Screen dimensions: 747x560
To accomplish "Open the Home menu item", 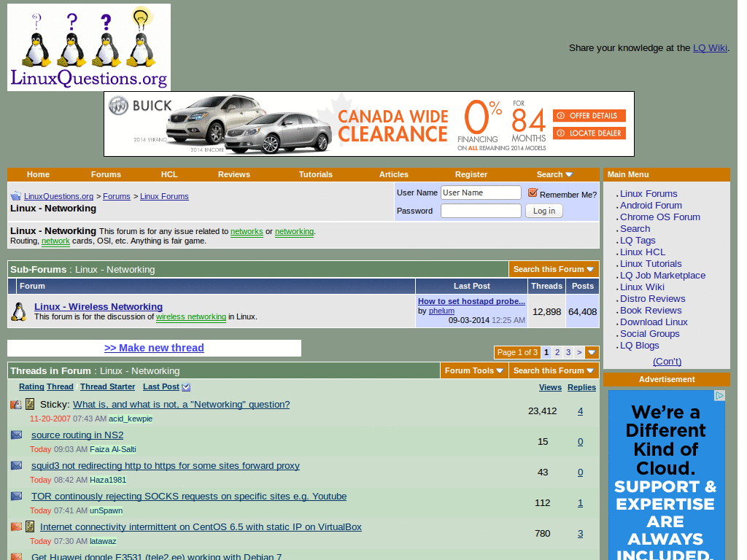I will (x=38, y=174).
